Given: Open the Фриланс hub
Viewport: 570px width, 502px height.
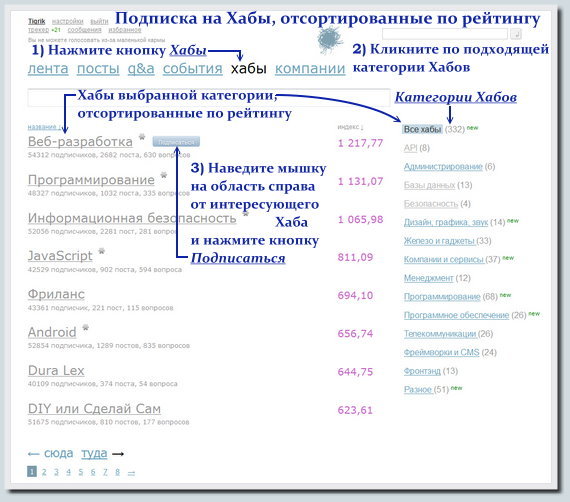Looking at the screenshot, I should 56,294.
